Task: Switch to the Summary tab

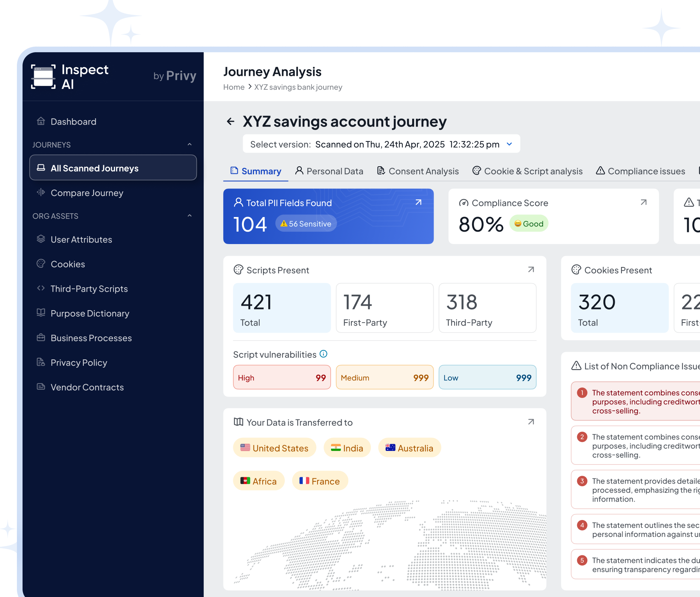Action: [256, 171]
